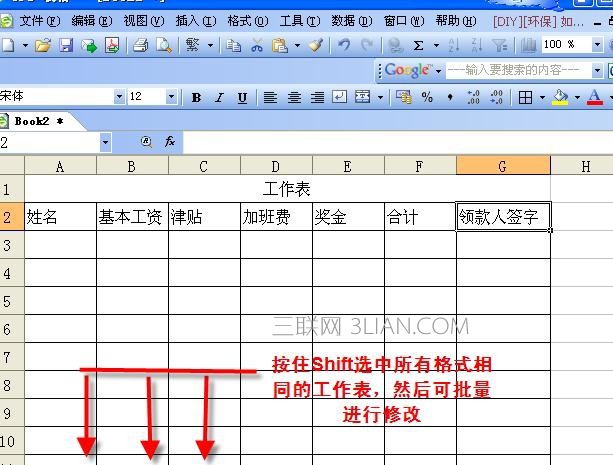Click the formula bar input area
This screenshot has height=465, width=613.
398,142
